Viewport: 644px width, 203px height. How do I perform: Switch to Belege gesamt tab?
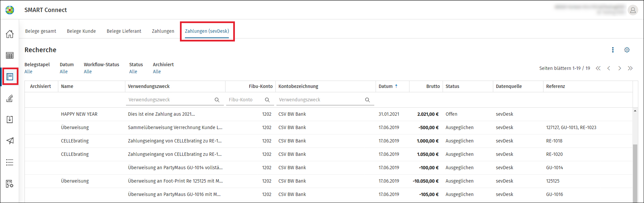coord(41,31)
